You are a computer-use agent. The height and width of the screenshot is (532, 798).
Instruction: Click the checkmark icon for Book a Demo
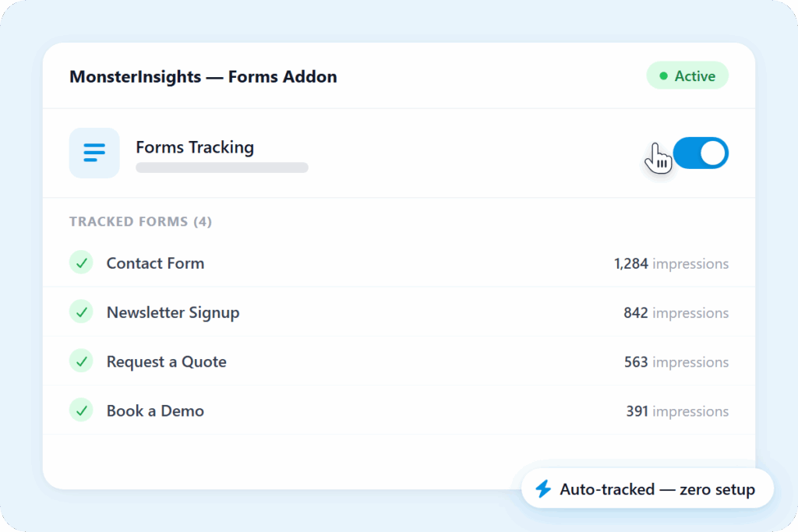81,410
